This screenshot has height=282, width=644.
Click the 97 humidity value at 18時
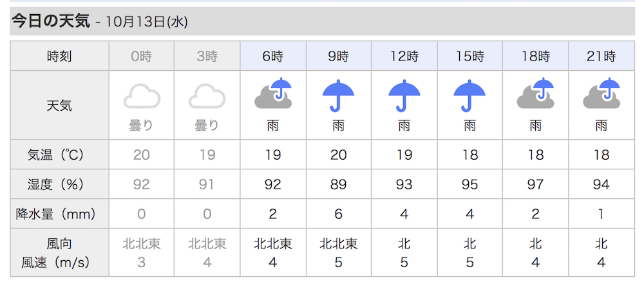[536, 184]
